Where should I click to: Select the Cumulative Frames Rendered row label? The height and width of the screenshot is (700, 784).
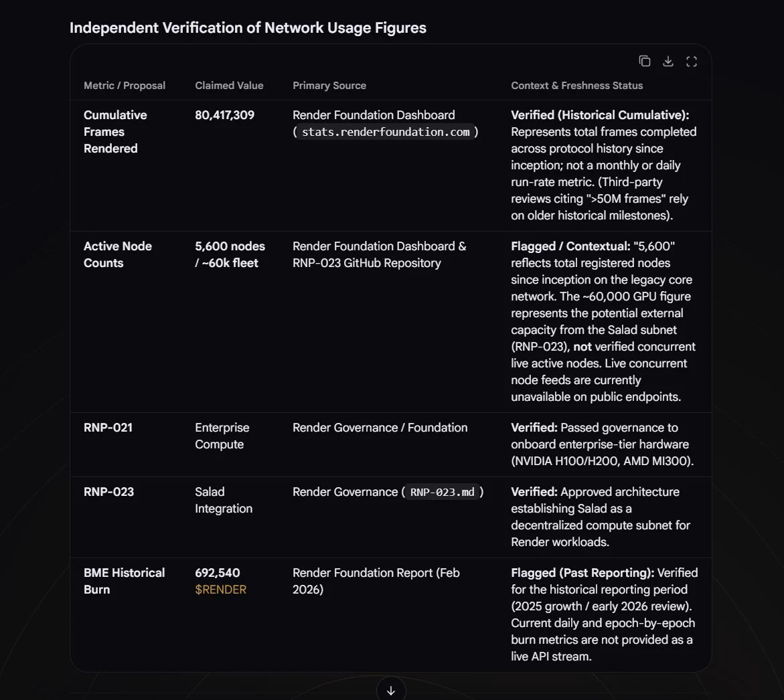[x=116, y=132]
